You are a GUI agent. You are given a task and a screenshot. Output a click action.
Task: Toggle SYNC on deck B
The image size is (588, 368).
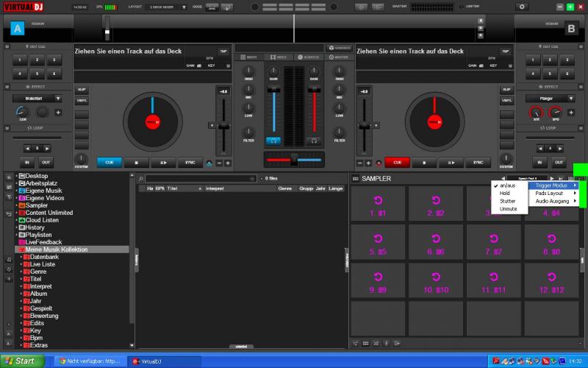click(x=477, y=162)
